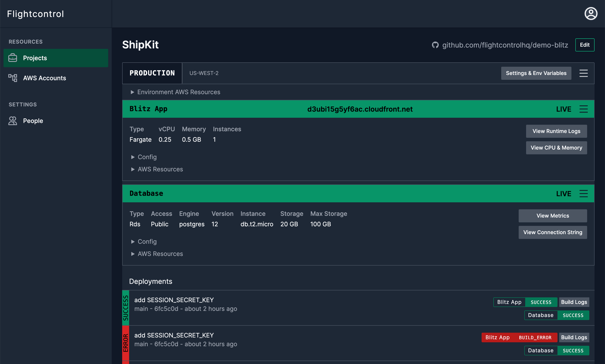Click the Edit button for ShipKit

pos(585,45)
